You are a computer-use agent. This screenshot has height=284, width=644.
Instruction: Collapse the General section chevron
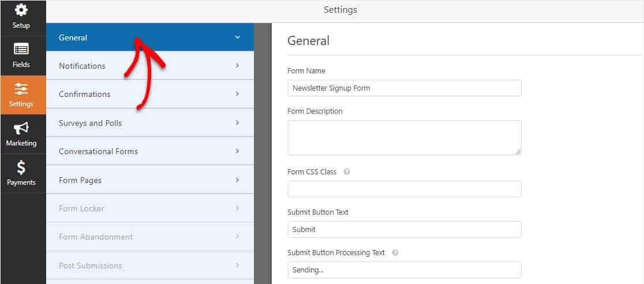coord(237,38)
